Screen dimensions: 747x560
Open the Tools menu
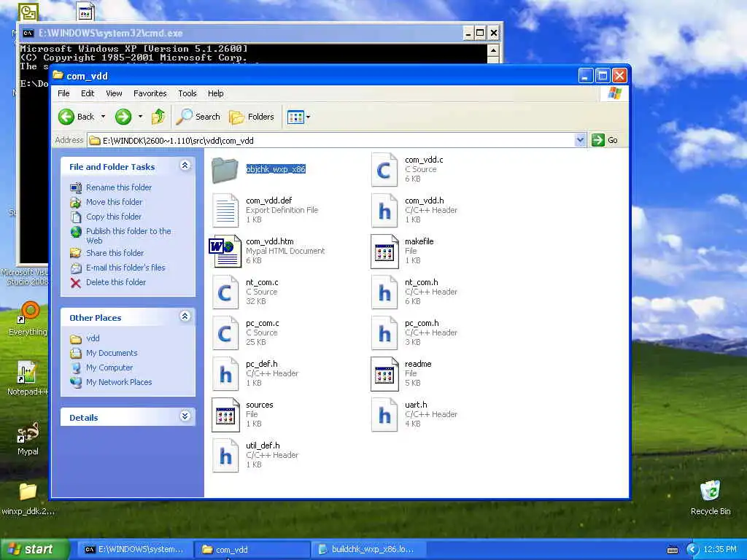[187, 93]
